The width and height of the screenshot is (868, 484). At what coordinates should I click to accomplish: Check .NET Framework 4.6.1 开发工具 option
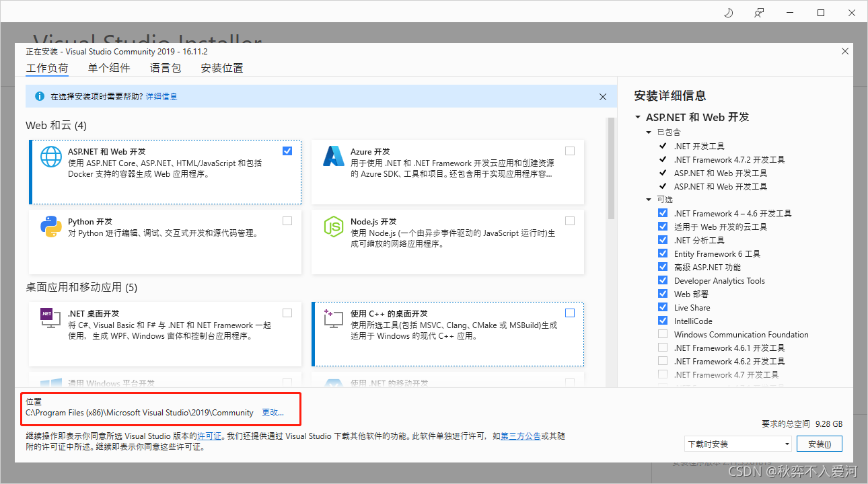tap(663, 348)
